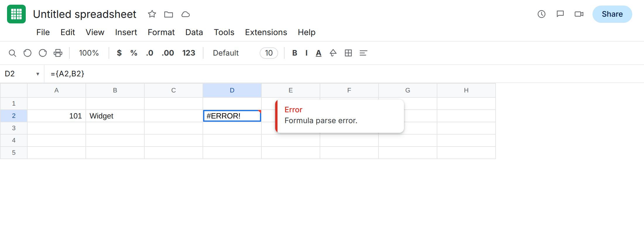Open the Help menu

click(x=306, y=32)
